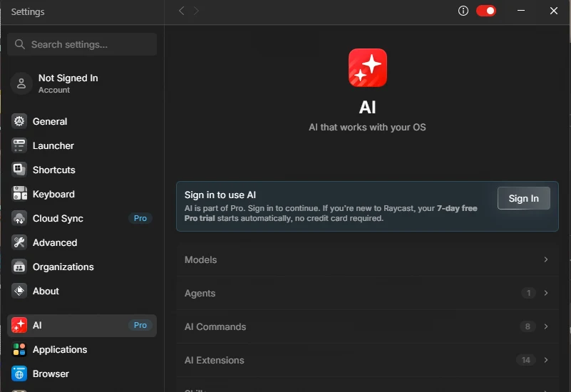Click the Shortcuts sidebar icon
Image resolution: width=571 pixels, height=392 pixels.
[x=19, y=170]
